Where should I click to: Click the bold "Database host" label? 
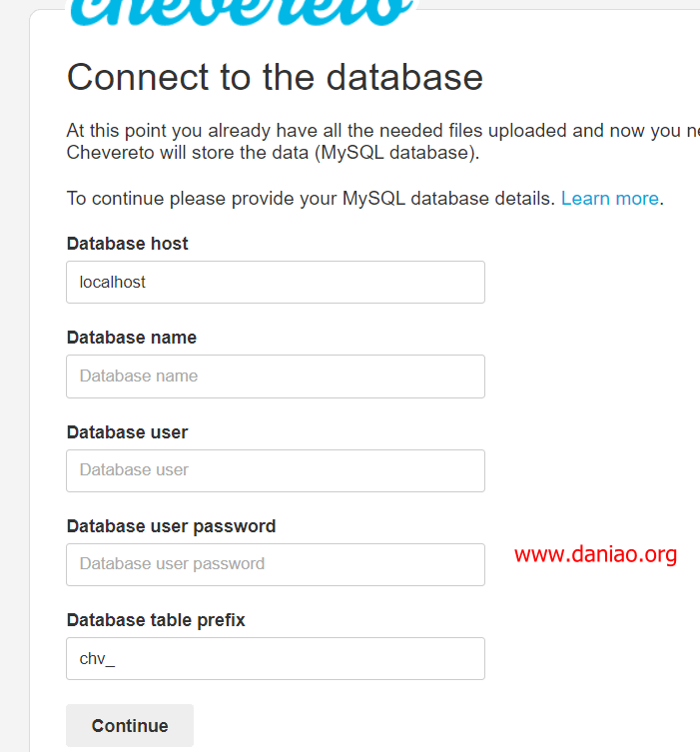pos(128,244)
